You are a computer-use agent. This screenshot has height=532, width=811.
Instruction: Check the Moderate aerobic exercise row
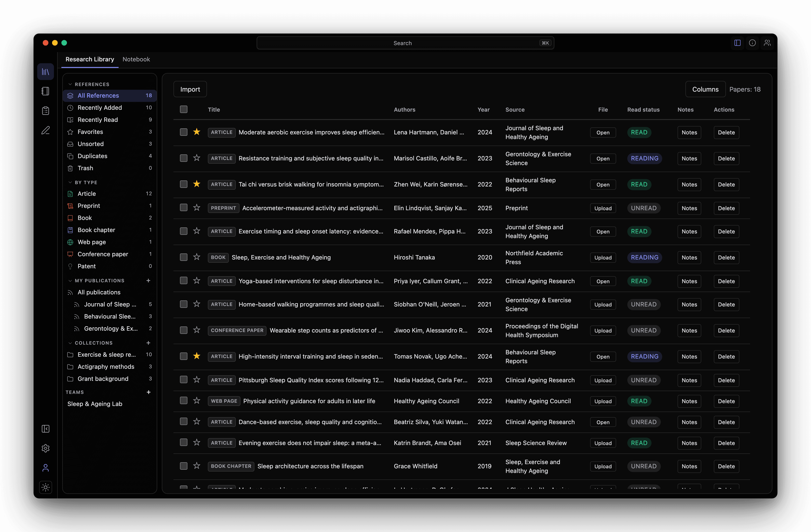pyautogui.click(x=184, y=132)
